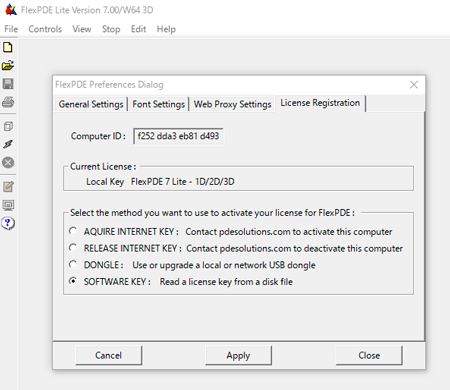Click the Cancel button
Image resolution: width=450 pixels, height=390 pixels.
pos(108,355)
